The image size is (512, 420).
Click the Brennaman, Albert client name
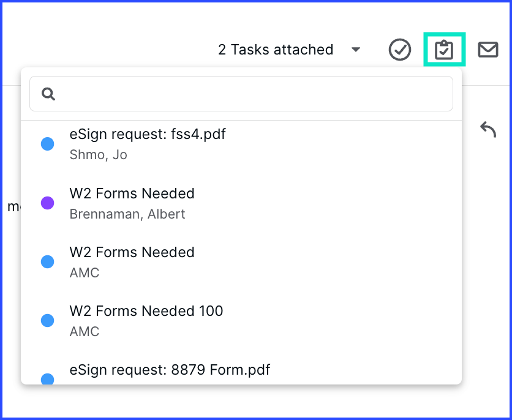click(x=127, y=214)
